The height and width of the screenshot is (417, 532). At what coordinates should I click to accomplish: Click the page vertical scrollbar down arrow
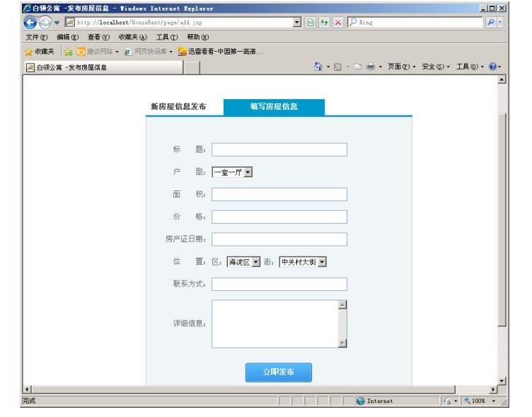502,381
